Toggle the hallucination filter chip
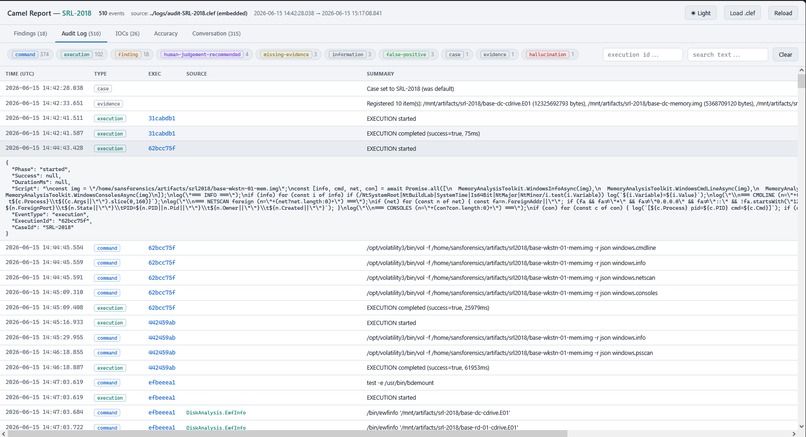 coord(549,54)
